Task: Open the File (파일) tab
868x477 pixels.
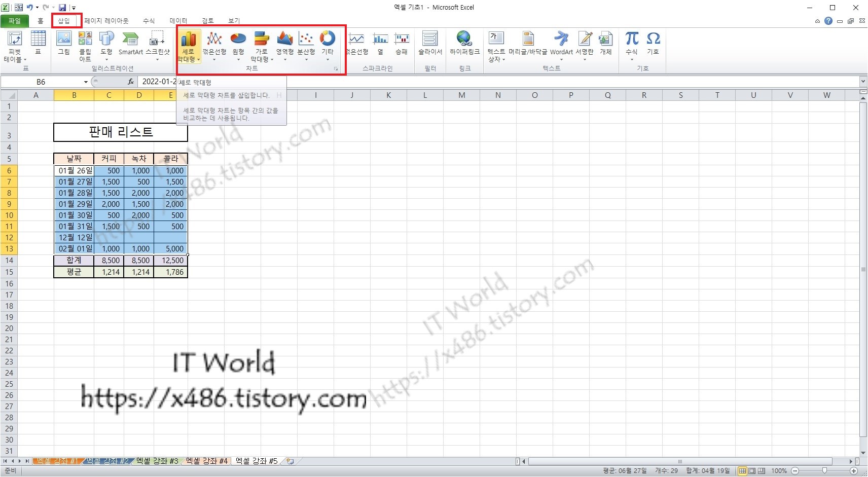Action: pos(15,21)
